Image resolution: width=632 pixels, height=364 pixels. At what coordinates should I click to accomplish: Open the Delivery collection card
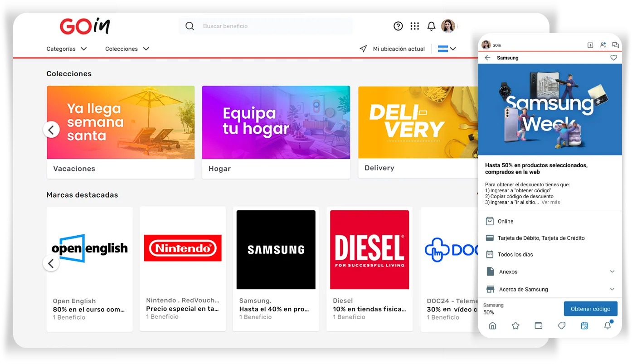coord(418,132)
